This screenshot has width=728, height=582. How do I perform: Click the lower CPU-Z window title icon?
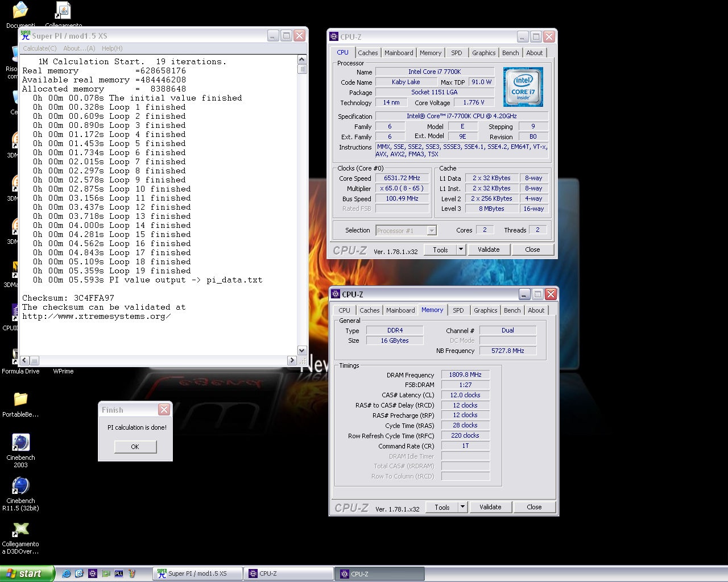pyautogui.click(x=336, y=294)
